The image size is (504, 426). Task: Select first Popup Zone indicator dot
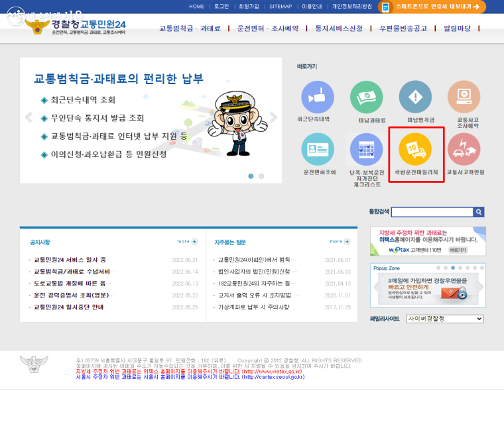pos(438,268)
